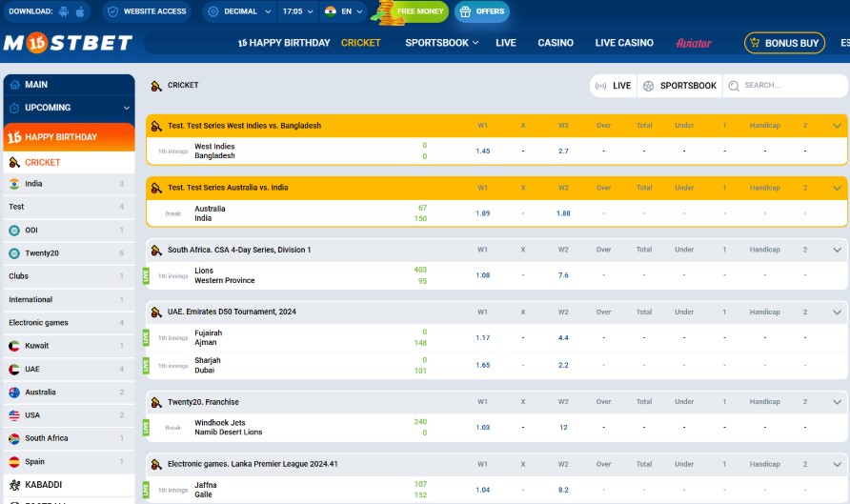Expand the Sportsbook top menu
850x504 pixels.
[x=442, y=43]
